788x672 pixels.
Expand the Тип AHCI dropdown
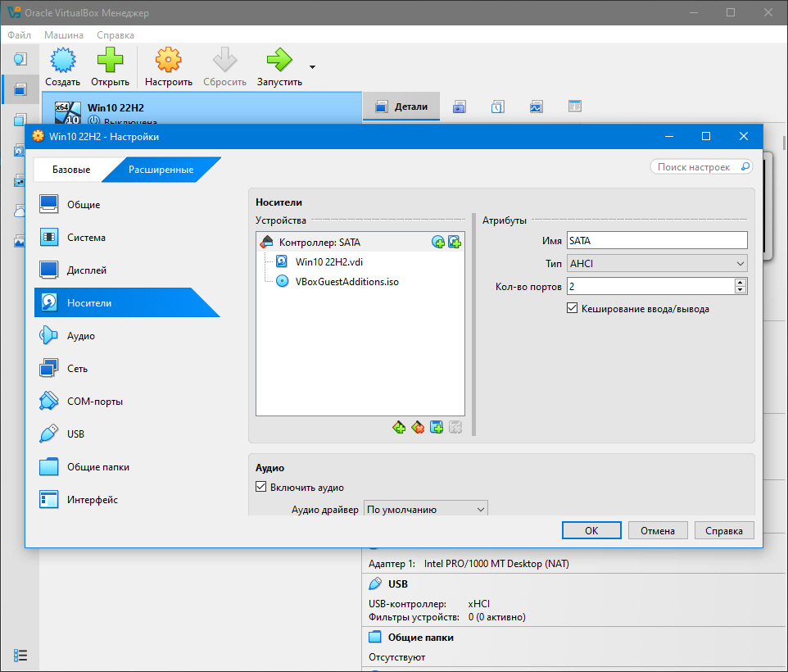pyautogui.click(x=657, y=263)
